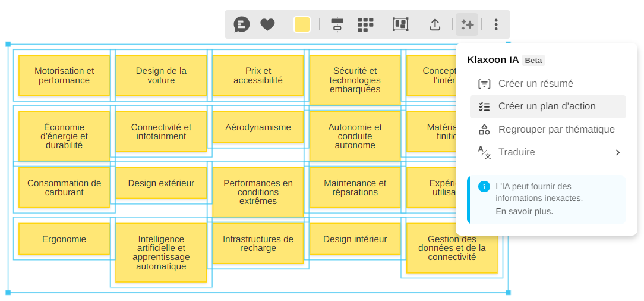
Task: Select 'Créer un résumé' option
Action: point(535,84)
